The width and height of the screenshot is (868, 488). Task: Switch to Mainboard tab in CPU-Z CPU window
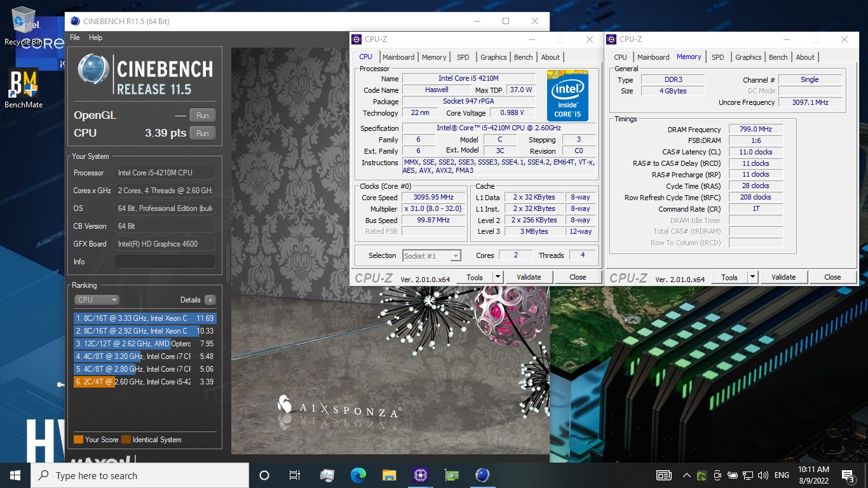[x=398, y=57]
